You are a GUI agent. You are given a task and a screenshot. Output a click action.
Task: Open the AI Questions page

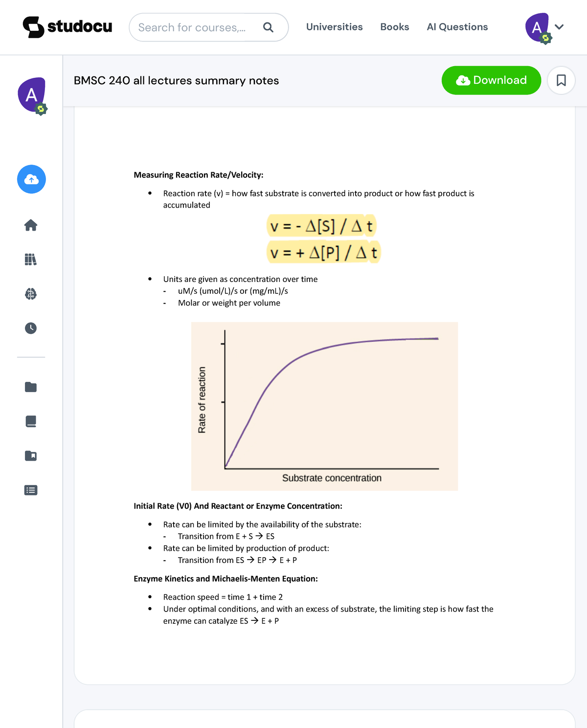pos(457,27)
